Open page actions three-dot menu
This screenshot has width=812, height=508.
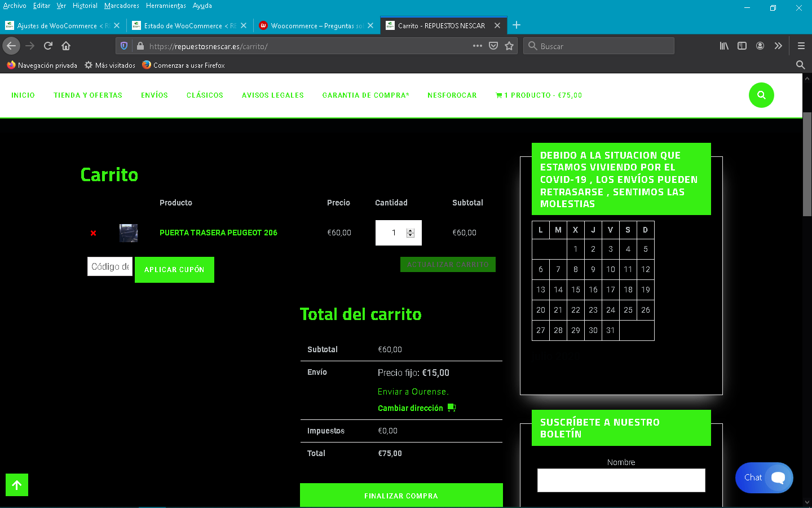pos(478,46)
